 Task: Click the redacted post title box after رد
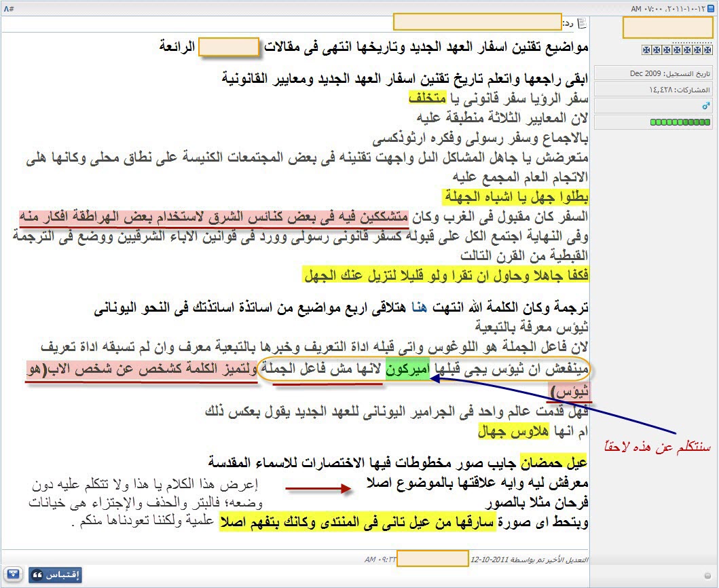[x=477, y=22]
